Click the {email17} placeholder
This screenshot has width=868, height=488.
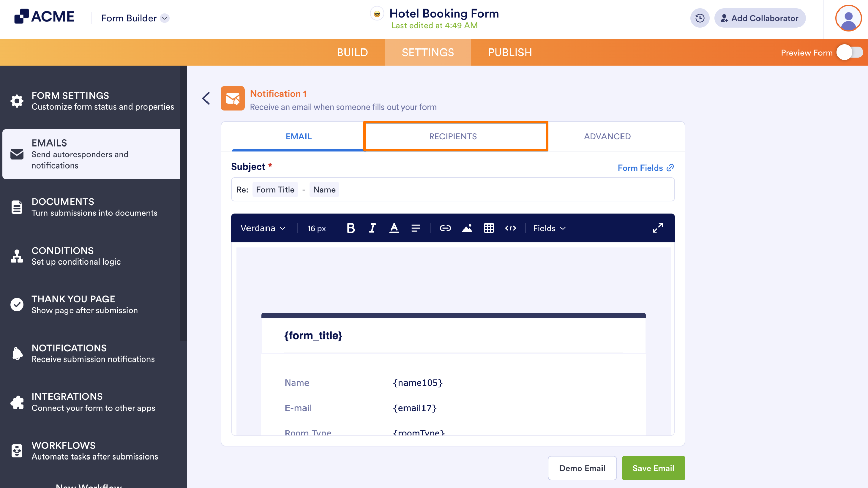coord(415,408)
